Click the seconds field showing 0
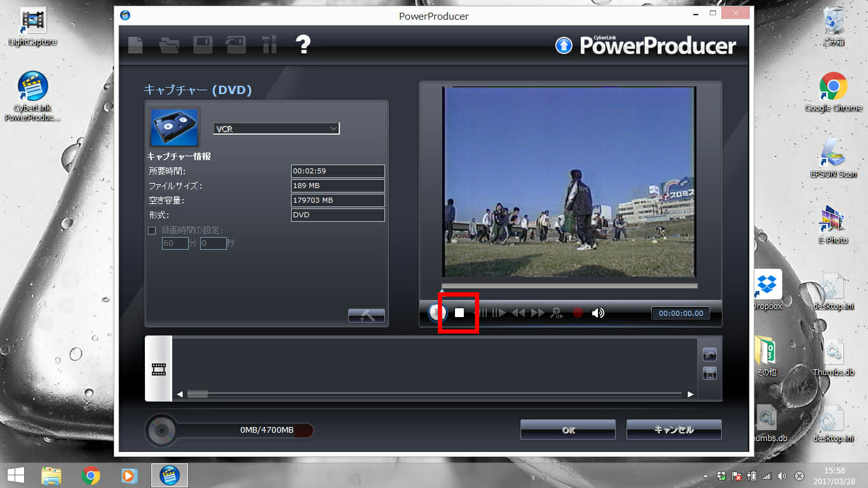The height and width of the screenshot is (488, 868). pos(214,243)
